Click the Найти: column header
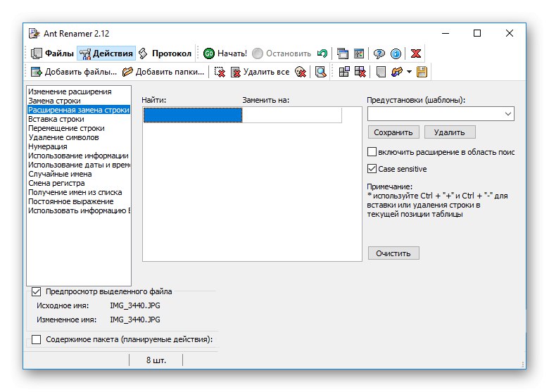This screenshot has height=392, width=549. 153,100
